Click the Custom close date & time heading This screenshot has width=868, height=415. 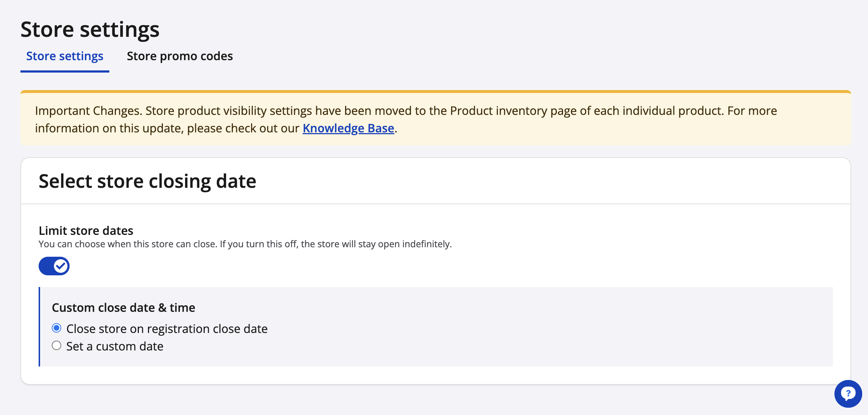[124, 308]
